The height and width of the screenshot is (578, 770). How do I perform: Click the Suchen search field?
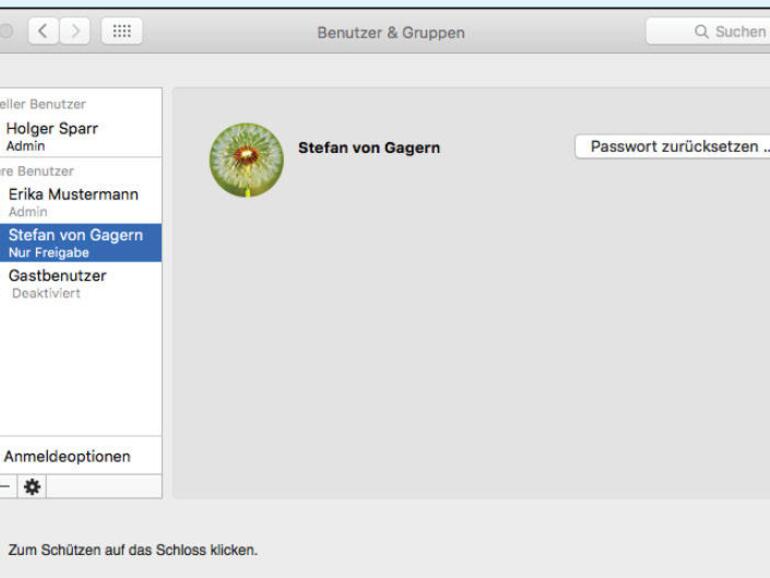(708, 31)
